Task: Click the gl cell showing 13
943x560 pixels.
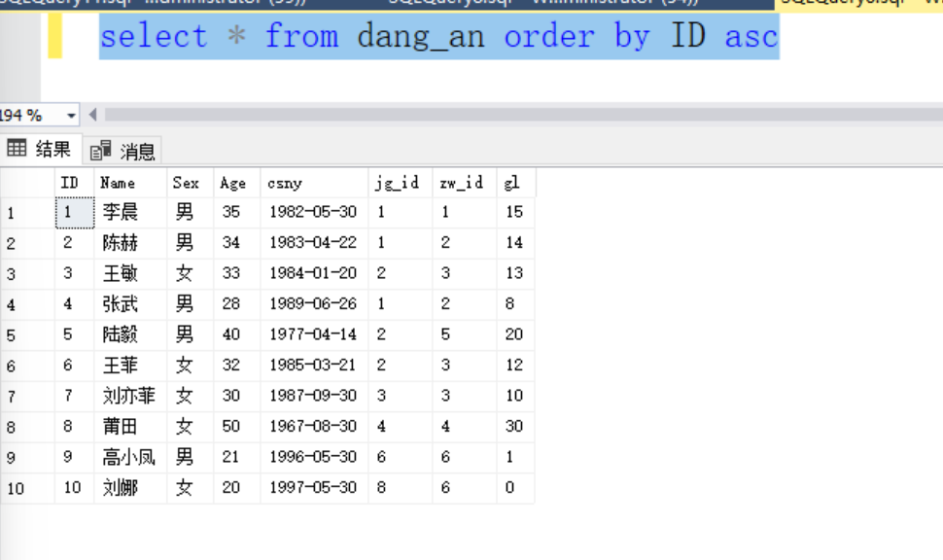Action: (516, 274)
